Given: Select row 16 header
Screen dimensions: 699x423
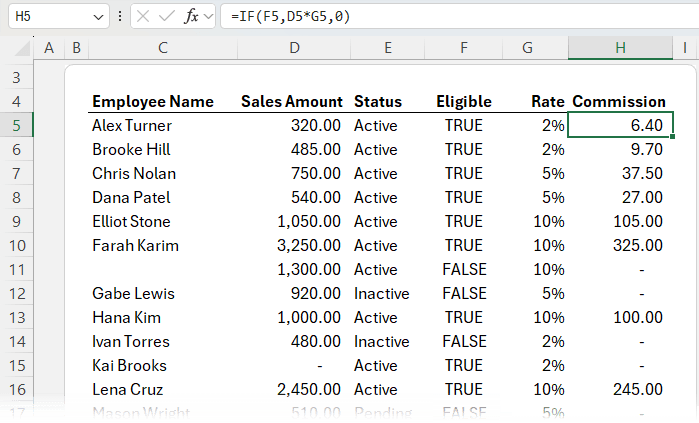Looking at the screenshot, I should coord(17,390).
